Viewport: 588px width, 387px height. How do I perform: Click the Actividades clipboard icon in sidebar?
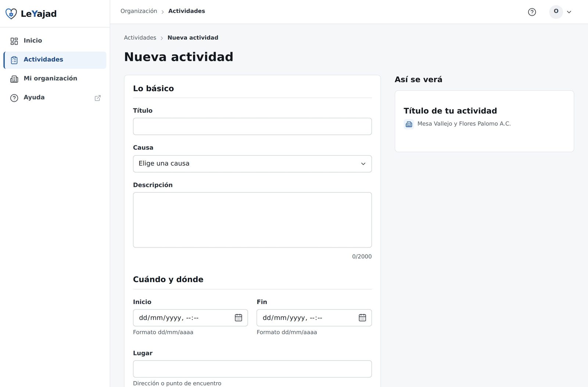click(14, 60)
